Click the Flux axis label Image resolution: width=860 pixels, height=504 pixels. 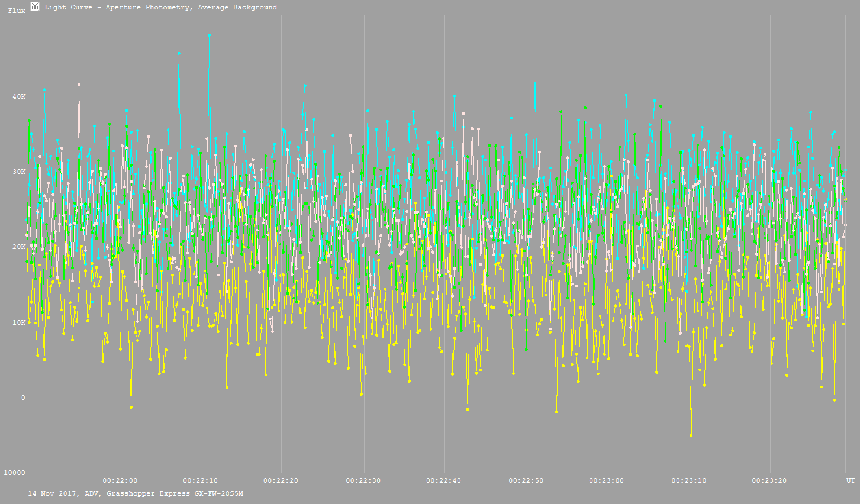point(17,11)
